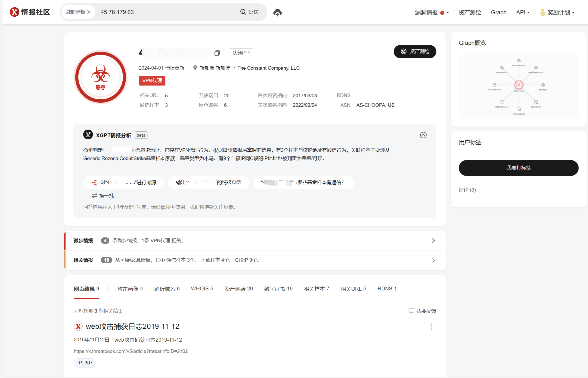Click the 语法 search syntax icon

(243, 12)
